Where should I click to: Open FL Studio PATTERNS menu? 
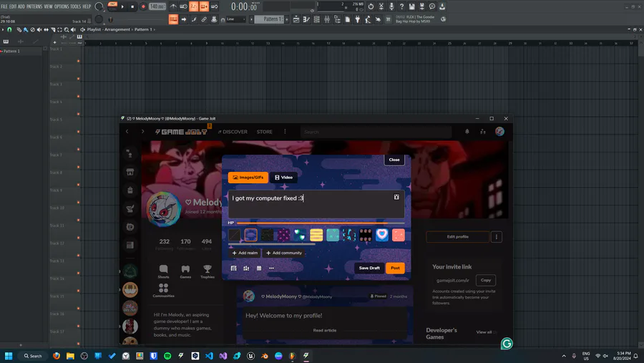[x=34, y=6]
